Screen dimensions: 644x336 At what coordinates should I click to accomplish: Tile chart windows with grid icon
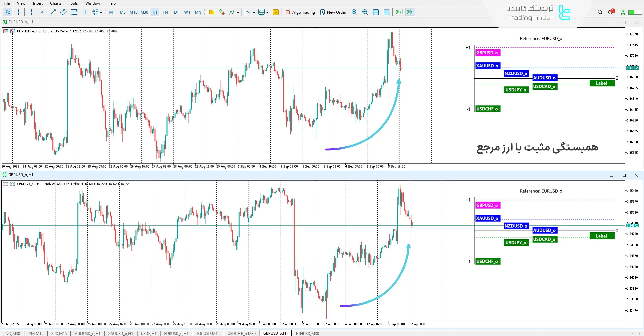pos(376,12)
